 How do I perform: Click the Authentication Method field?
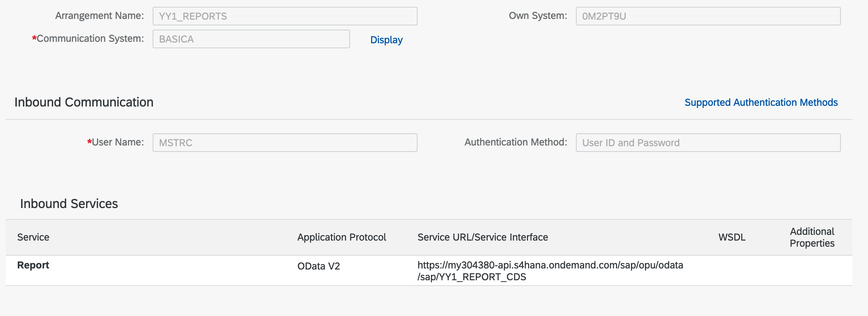(707, 143)
